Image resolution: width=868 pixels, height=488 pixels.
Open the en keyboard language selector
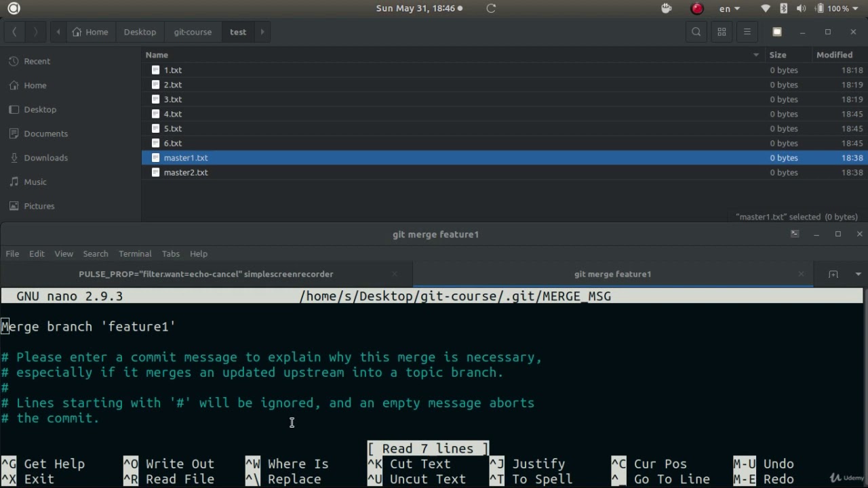(x=730, y=8)
